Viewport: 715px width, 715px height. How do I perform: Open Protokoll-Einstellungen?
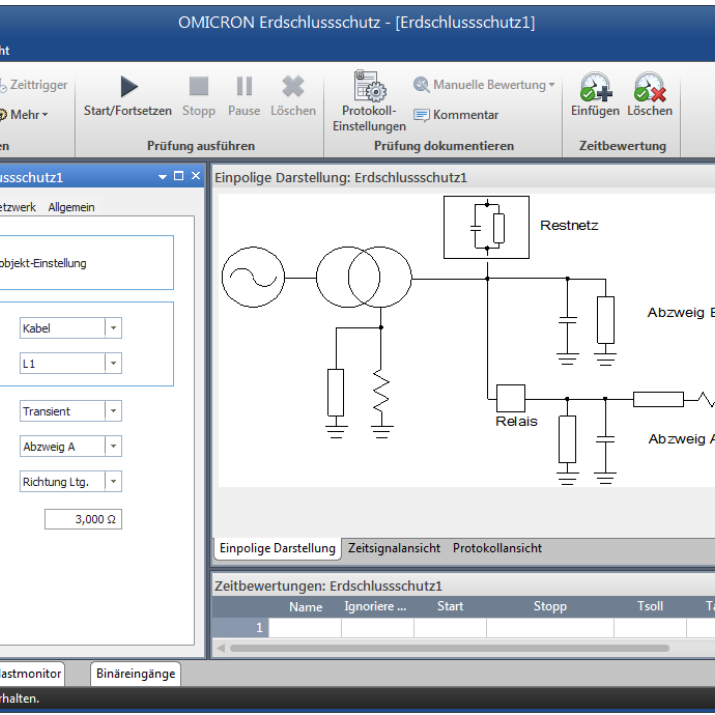[x=369, y=101]
